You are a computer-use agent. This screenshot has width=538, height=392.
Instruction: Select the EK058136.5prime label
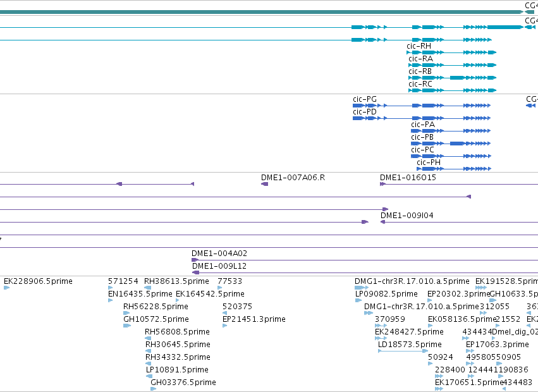pos(462,319)
